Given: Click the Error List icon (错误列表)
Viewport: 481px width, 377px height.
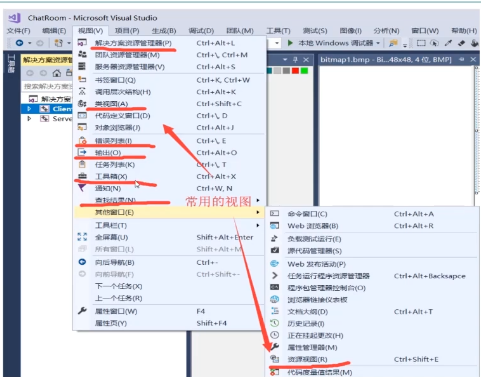Looking at the screenshot, I should (x=82, y=140).
